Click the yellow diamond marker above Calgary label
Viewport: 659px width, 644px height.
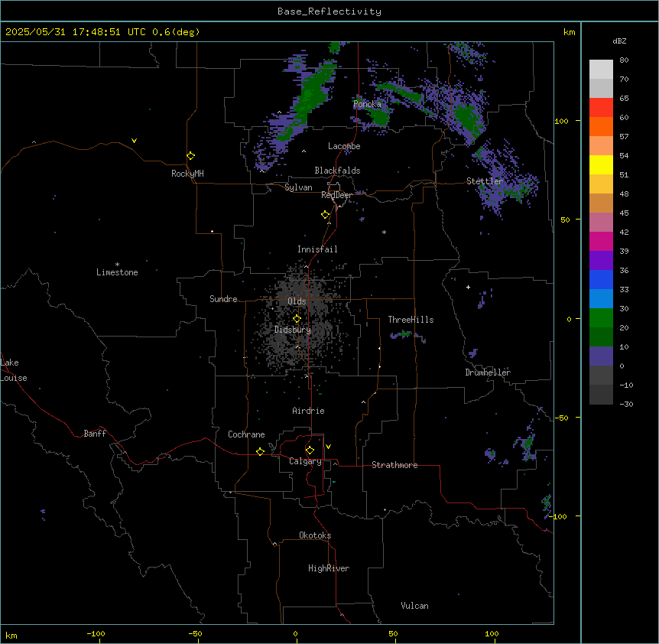tap(310, 450)
